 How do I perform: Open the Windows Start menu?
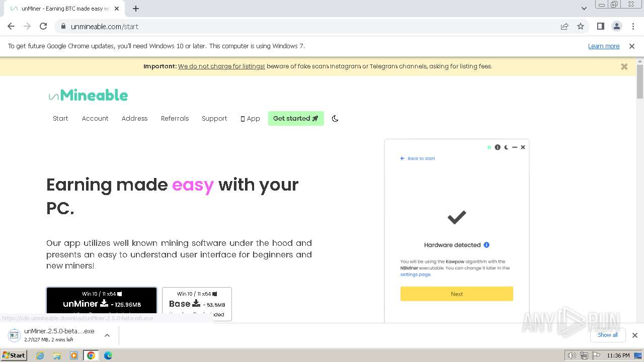[14, 355]
